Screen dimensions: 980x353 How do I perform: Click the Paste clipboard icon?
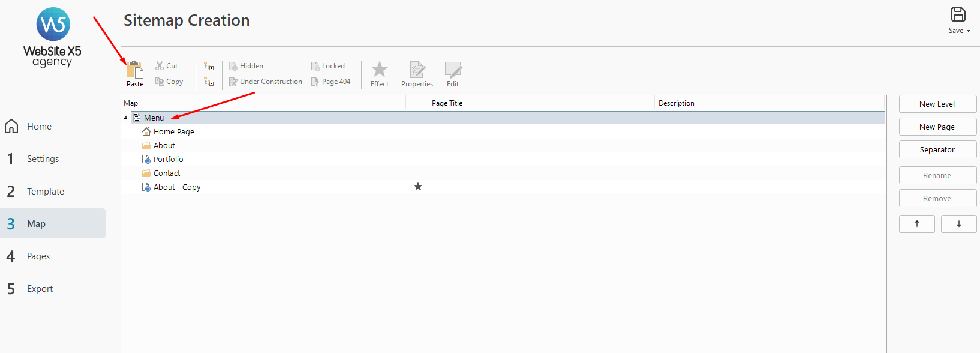135,70
